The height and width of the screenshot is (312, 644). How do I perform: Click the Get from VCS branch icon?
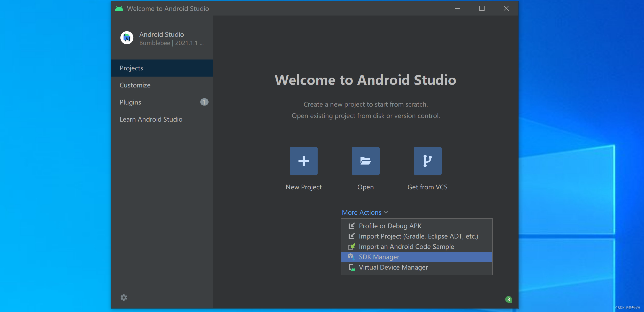pyautogui.click(x=427, y=161)
